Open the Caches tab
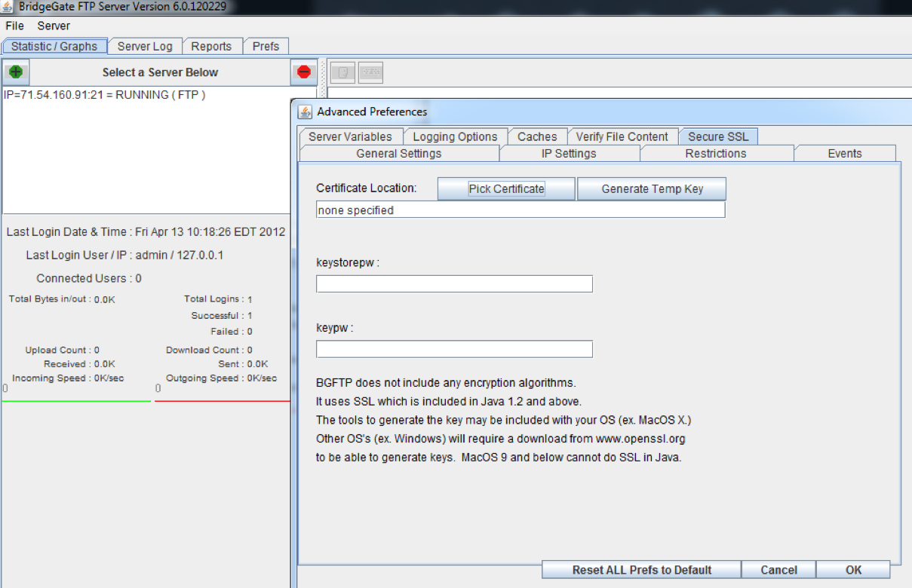The image size is (912, 588). (x=537, y=136)
